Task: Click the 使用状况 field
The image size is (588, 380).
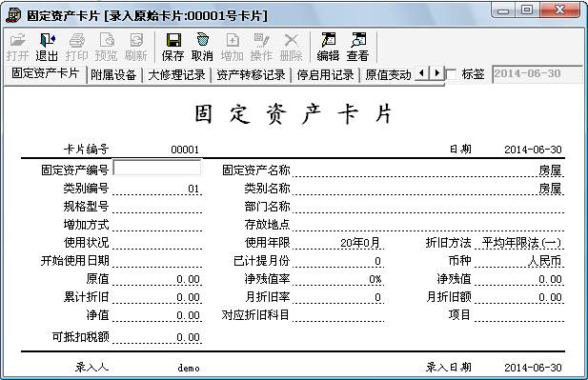Action: [x=157, y=243]
